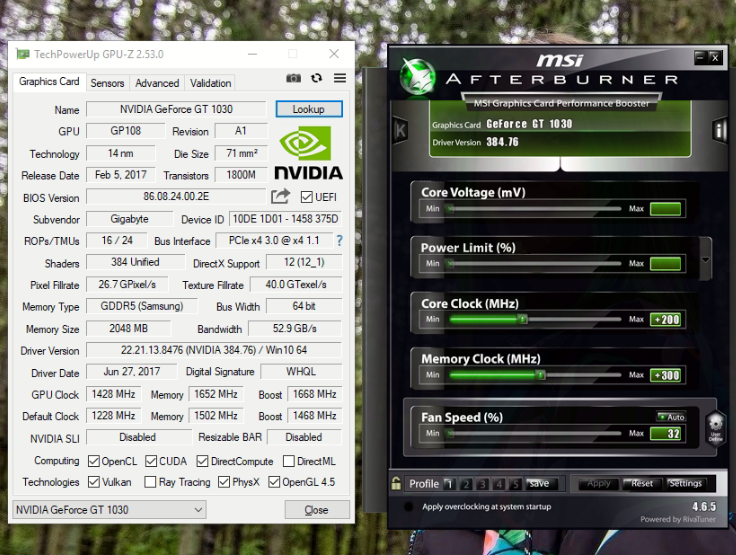Click the Fan Speed 32 value field
Screen dimensions: 736x555
pos(665,433)
